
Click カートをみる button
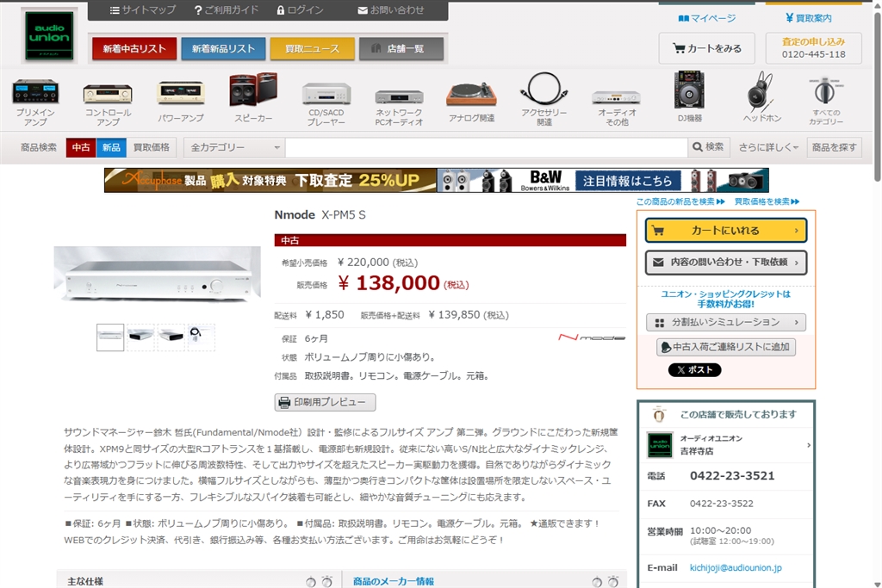[707, 48]
